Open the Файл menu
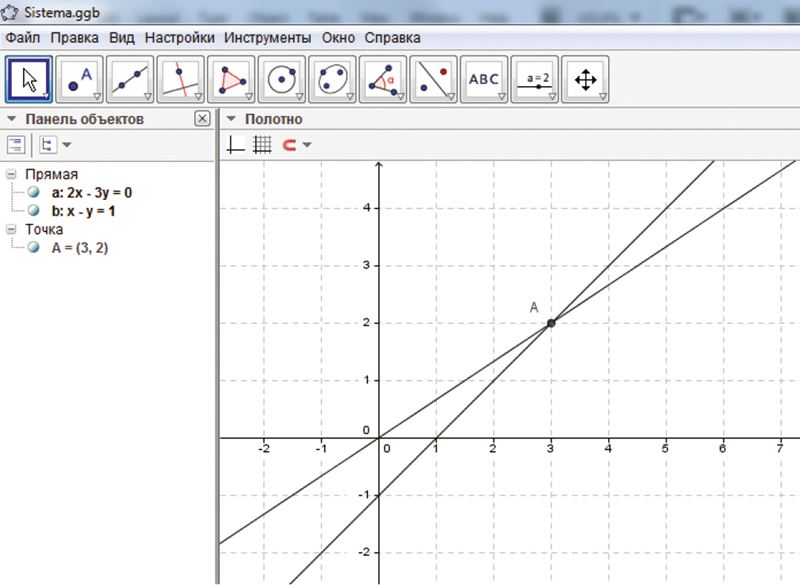 click(x=23, y=38)
